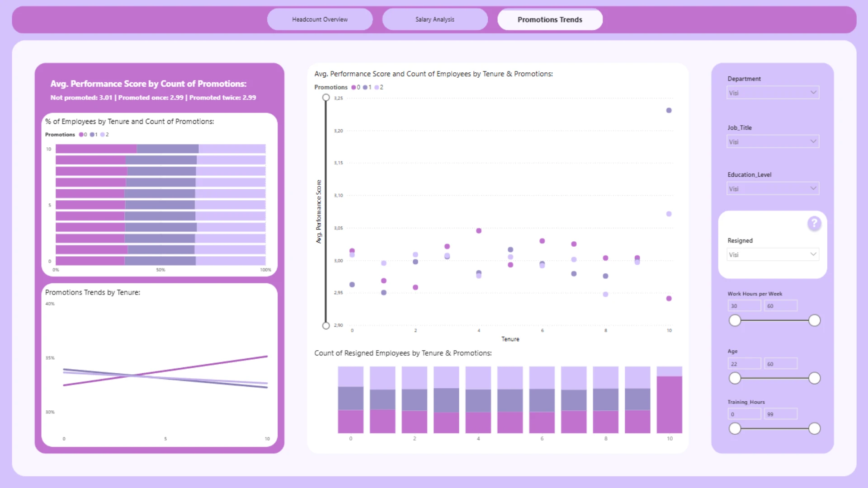This screenshot has width=868, height=488.
Task: Click scatter chart zoom slider bottom handle
Action: [326, 325]
